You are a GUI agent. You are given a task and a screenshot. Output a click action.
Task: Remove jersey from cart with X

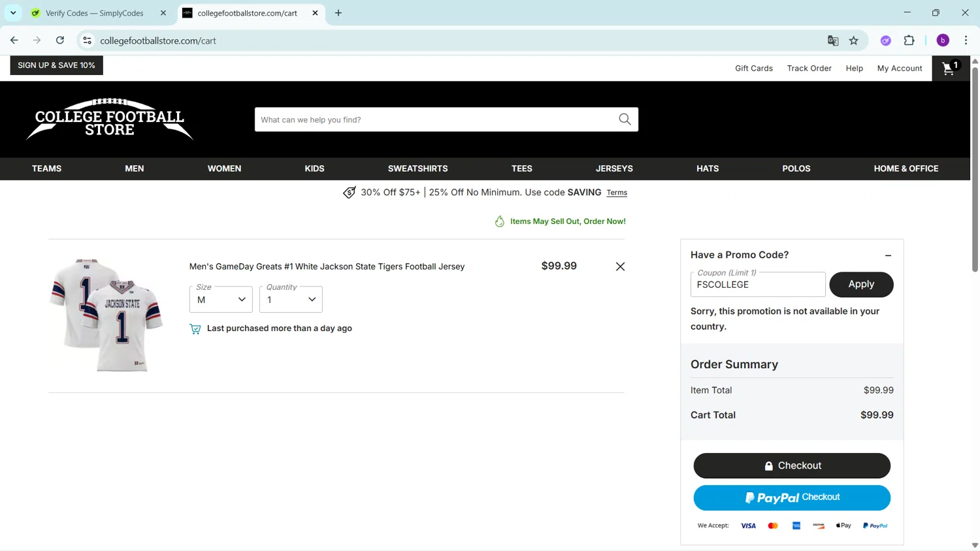click(620, 266)
